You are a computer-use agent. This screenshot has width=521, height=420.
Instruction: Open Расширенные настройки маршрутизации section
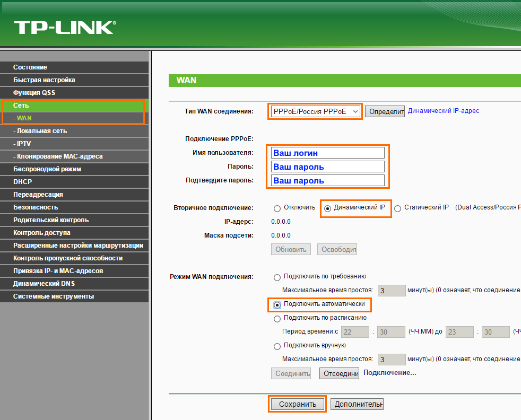[x=74, y=246]
